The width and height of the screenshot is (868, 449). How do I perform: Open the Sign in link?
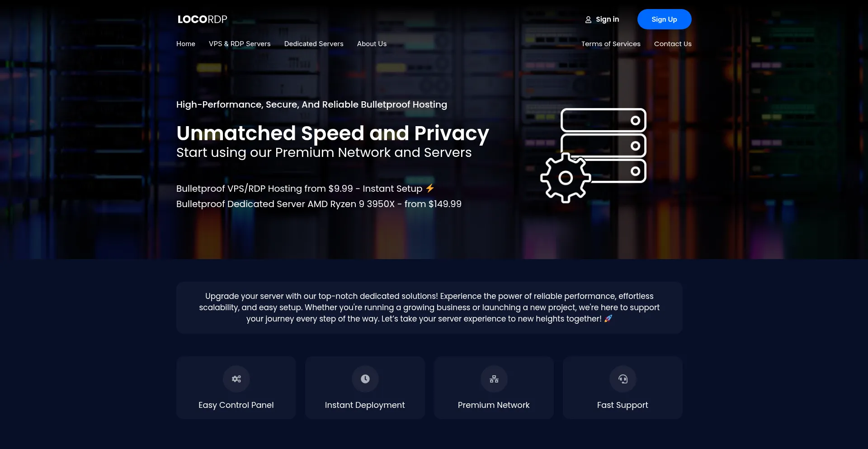607,19
